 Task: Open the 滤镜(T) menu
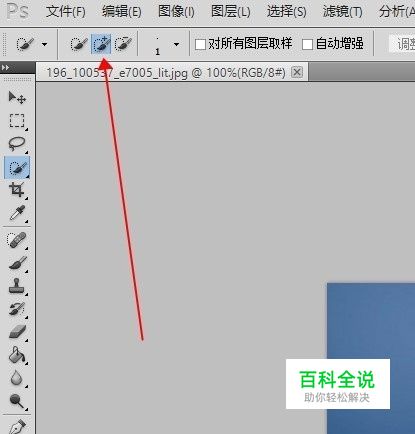point(342,12)
